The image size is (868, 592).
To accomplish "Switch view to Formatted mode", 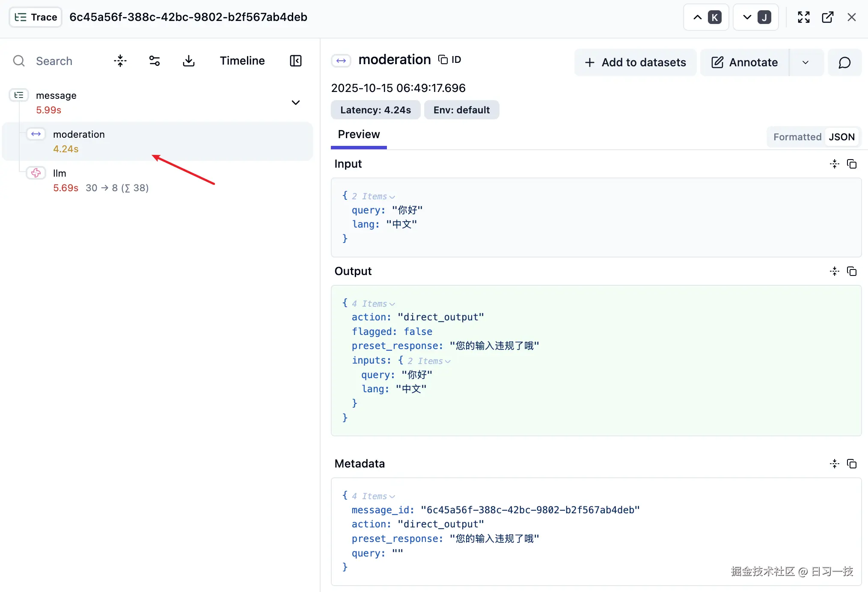I will (x=797, y=137).
